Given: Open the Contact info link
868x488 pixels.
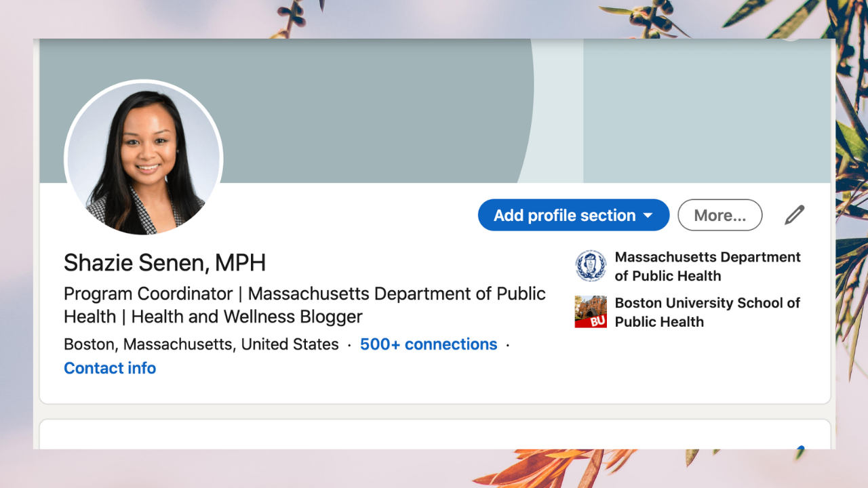Looking at the screenshot, I should pyautogui.click(x=110, y=368).
